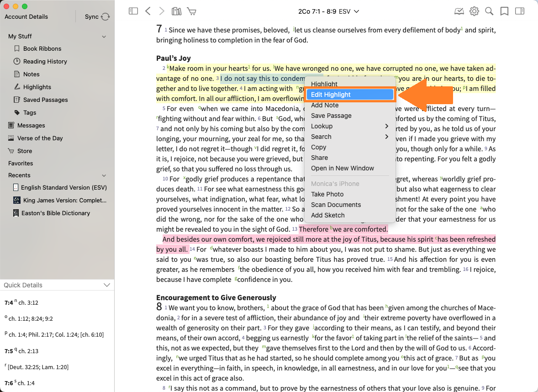The height and width of the screenshot is (392, 538).
Task: Click the Paul's Joy heading
Action: 173,58
